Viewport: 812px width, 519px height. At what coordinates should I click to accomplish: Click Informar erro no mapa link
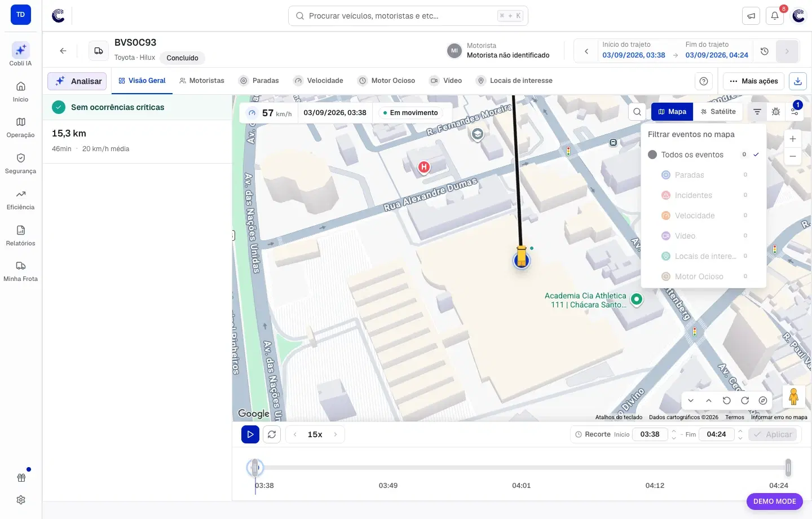point(779,417)
